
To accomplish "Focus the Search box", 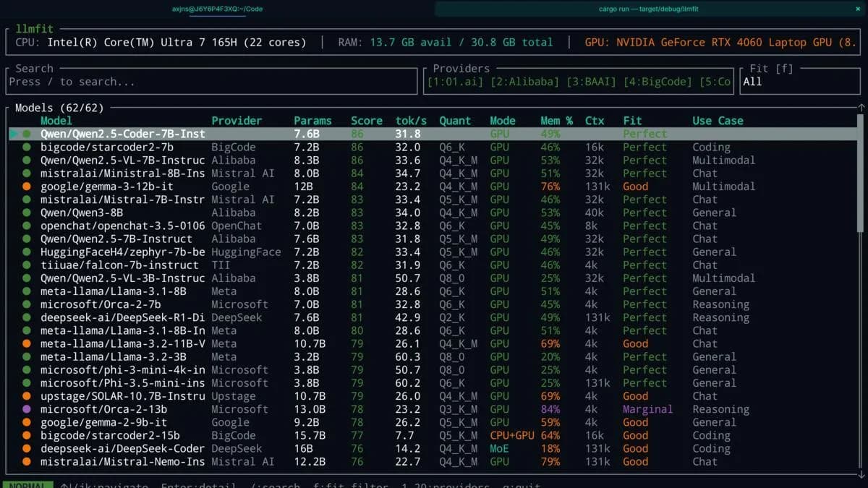I will click(x=212, y=82).
